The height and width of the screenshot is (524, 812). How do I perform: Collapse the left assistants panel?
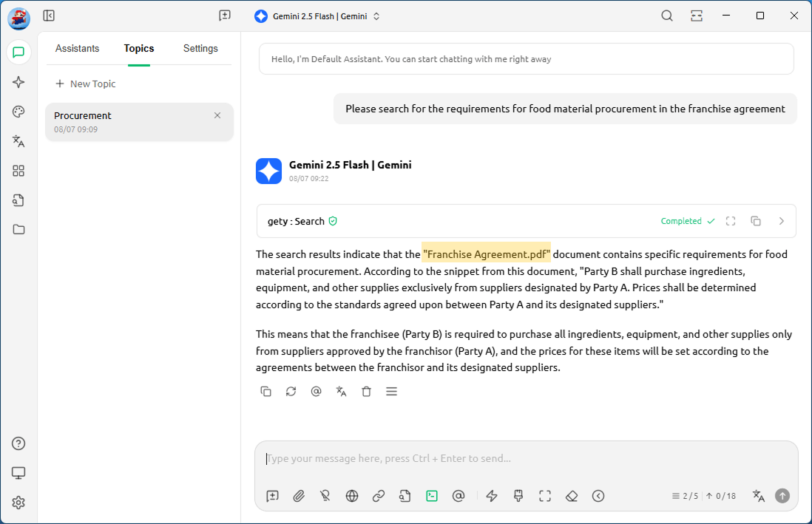(49, 16)
